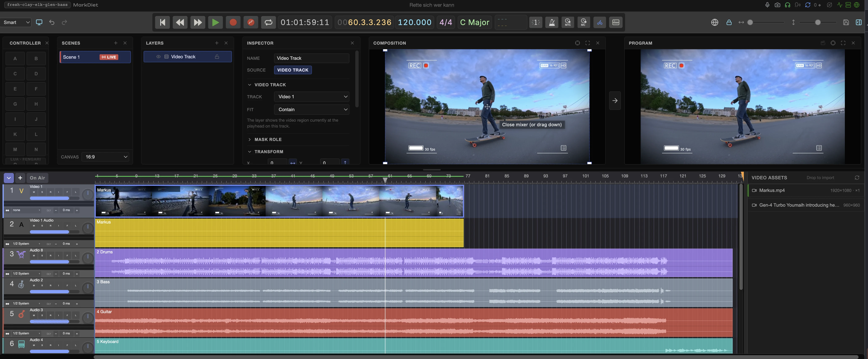Open the keyboard/piano icon button
This screenshot has height=359, width=868.
click(x=616, y=22)
